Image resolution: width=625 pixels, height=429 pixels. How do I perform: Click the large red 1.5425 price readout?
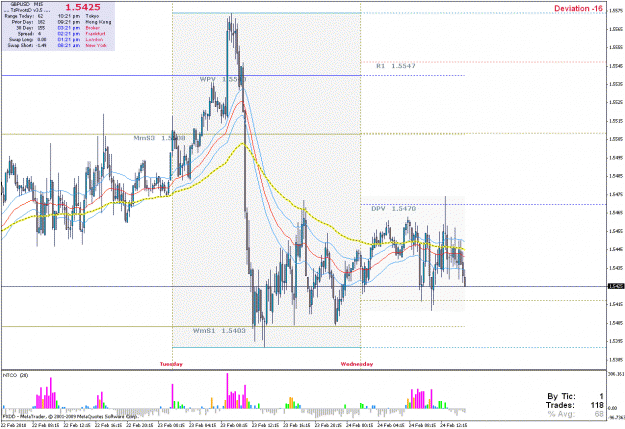coord(83,7)
